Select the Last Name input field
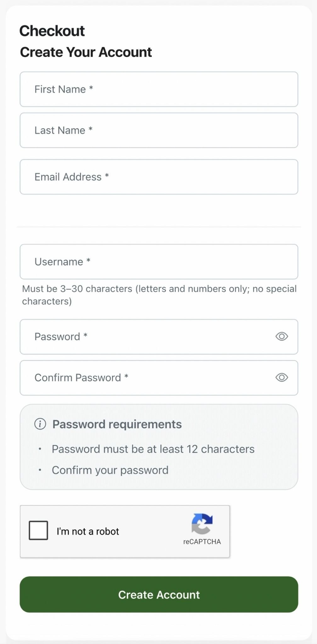 click(x=159, y=130)
